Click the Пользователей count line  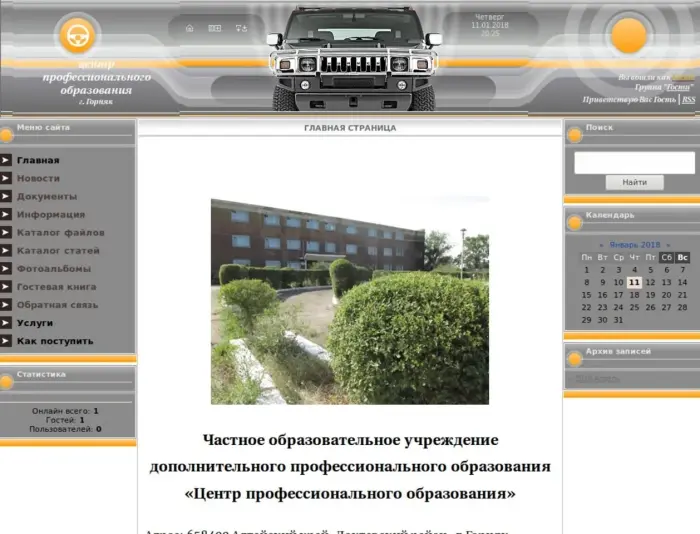point(65,429)
